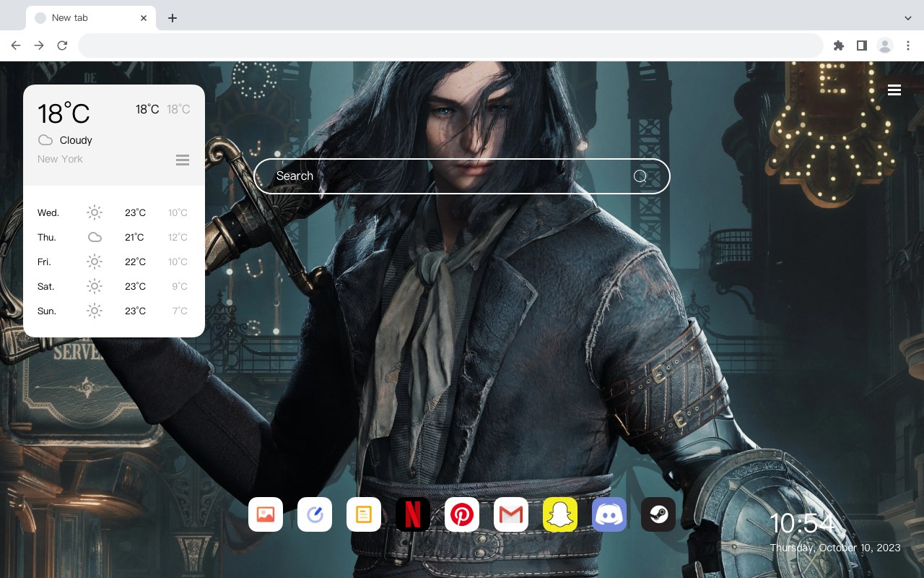Open the blue checkmark tasks shortcut
The image size is (924, 578).
[315, 514]
